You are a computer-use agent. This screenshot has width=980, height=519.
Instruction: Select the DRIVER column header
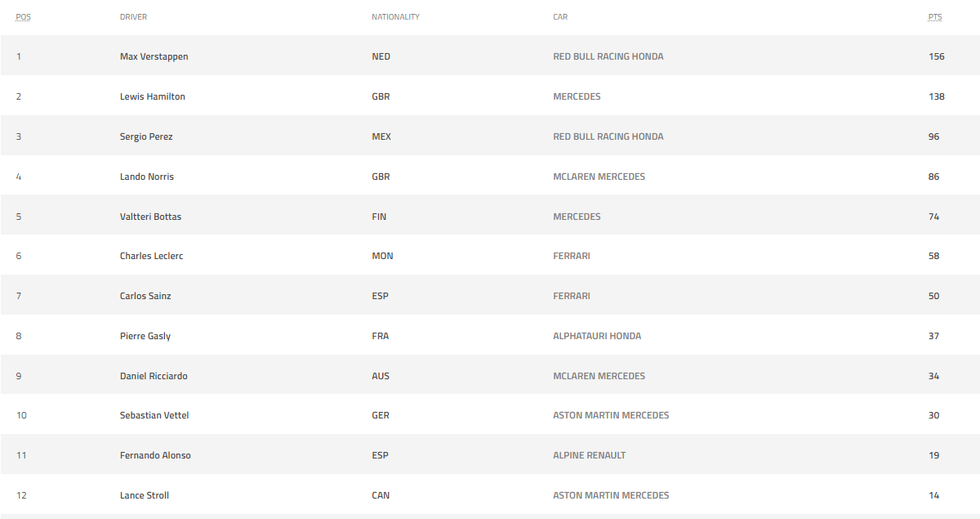pyautogui.click(x=134, y=17)
